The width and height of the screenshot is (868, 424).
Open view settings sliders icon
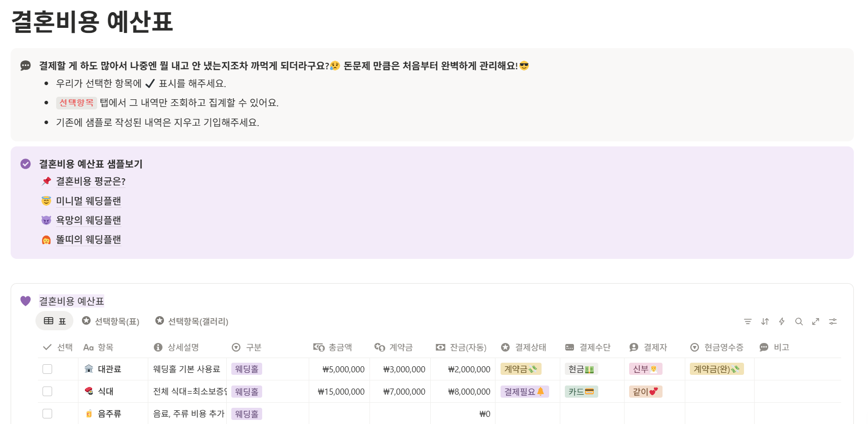[x=833, y=322]
